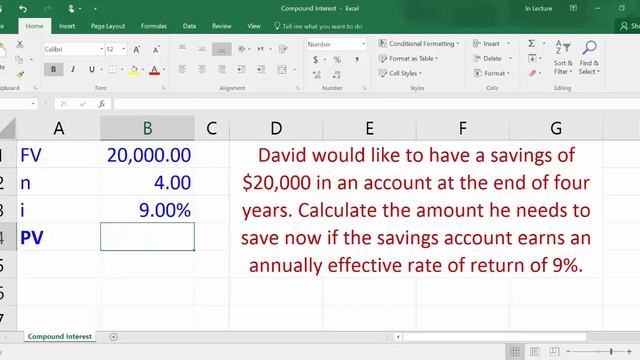
Task: Switch to the Data tab
Action: click(189, 26)
